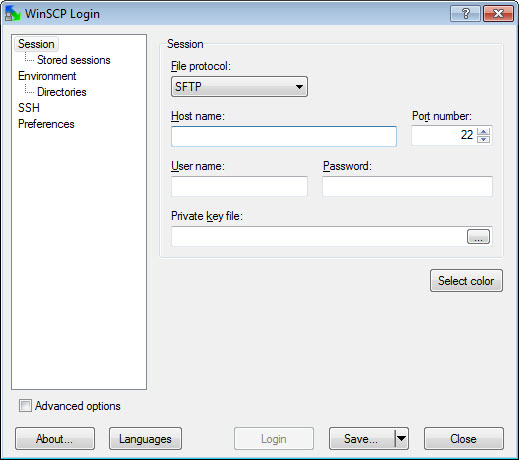This screenshot has width=519, height=460.
Task: Click the WinSCP application icon in title bar
Action: (13, 13)
